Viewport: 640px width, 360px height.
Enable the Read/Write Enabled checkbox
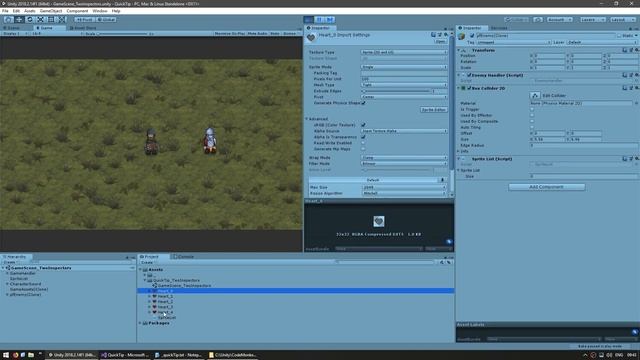(363, 143)
